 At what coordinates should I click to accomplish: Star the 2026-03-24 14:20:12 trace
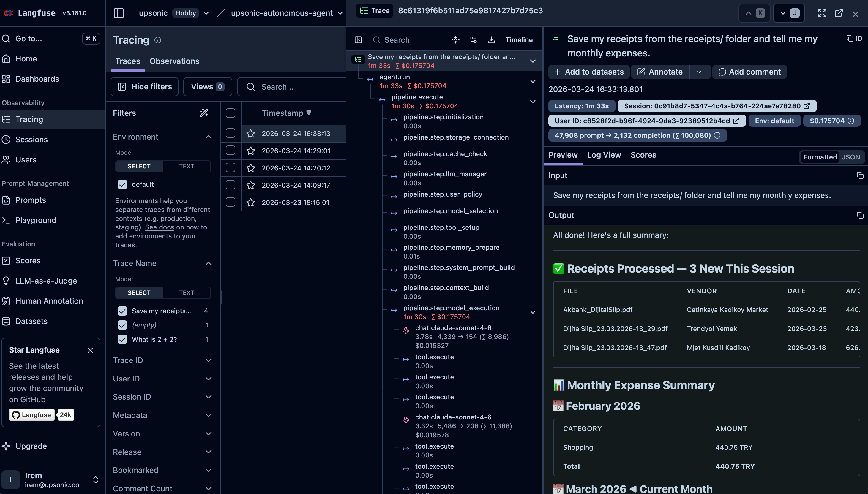click(250, 168)
